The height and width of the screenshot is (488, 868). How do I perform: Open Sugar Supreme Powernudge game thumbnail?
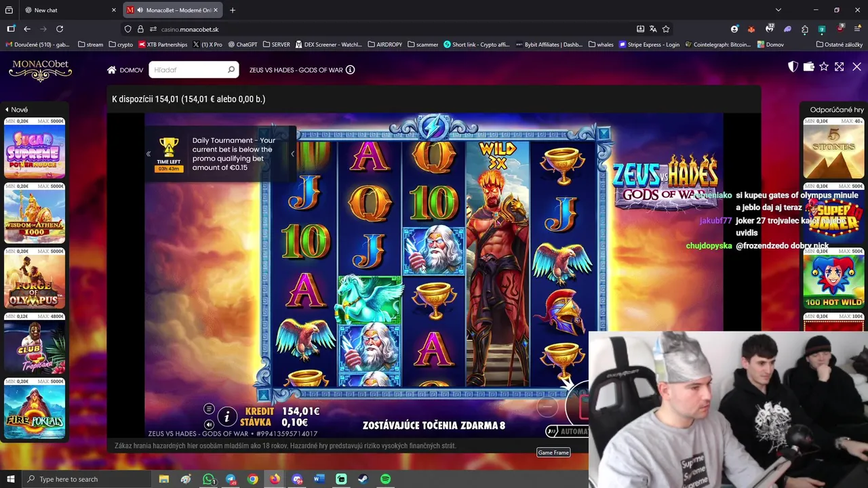click(x=35, y=148)
